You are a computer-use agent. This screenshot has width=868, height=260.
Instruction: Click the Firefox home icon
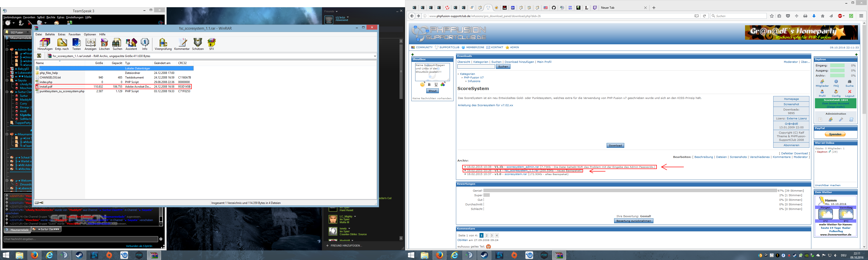822,16
